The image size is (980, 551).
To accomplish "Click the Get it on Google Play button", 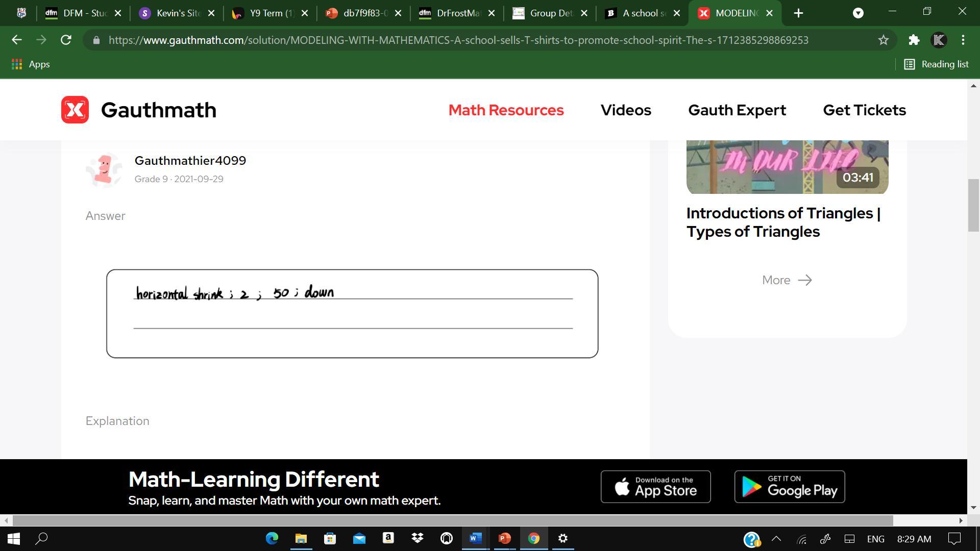I will click(x=789, y=487).
